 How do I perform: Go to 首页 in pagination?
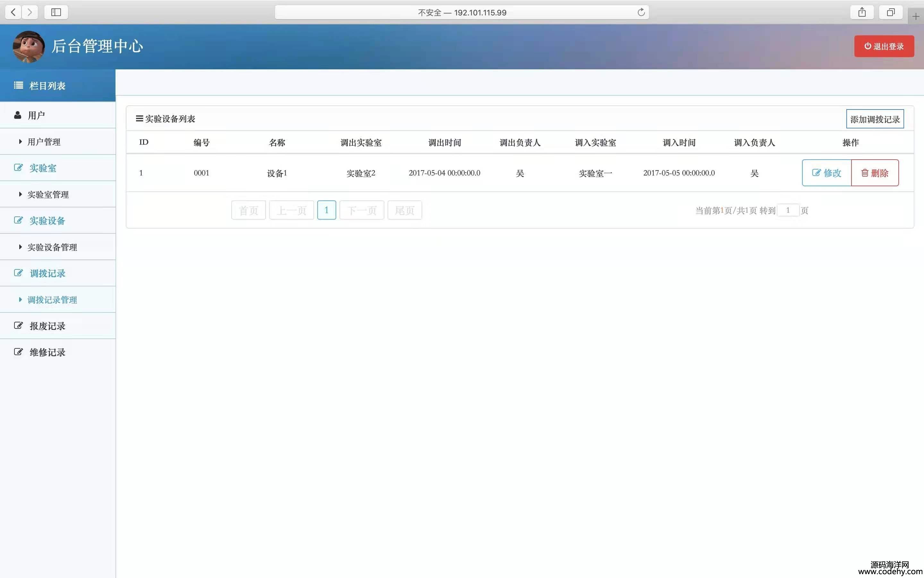pyautogui.click(x=249, y=210)
